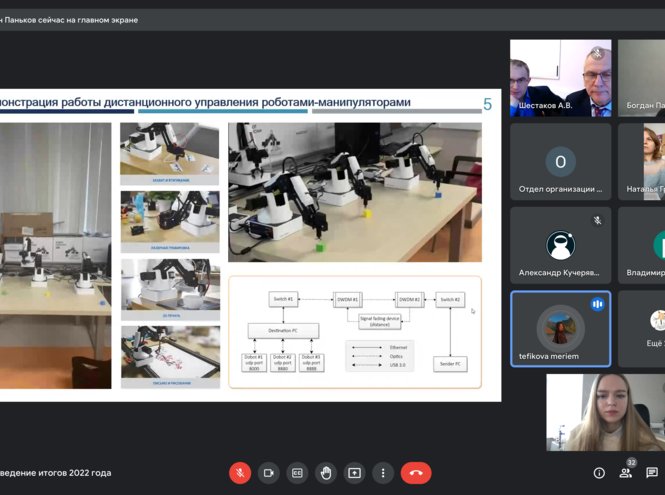Image resolution: width=665 pixels, height=495 pixels.
Task: Open the chat messages panel
Action: (x=652, y=473)
